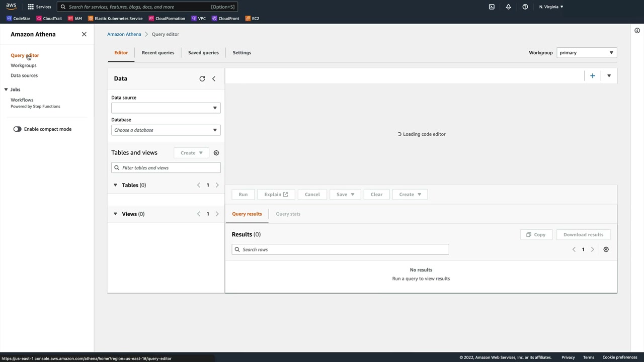The image size is (644, 362).
Task: Open the Data source dropdown
Action: coord(166,108)
